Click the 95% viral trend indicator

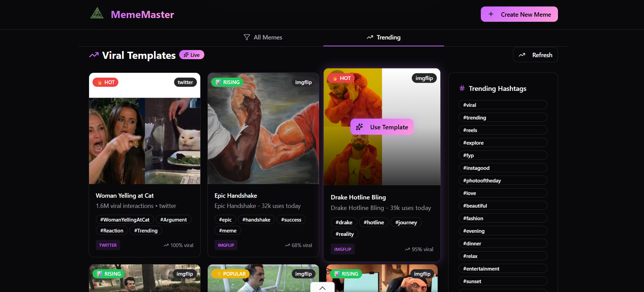point(419,249)
